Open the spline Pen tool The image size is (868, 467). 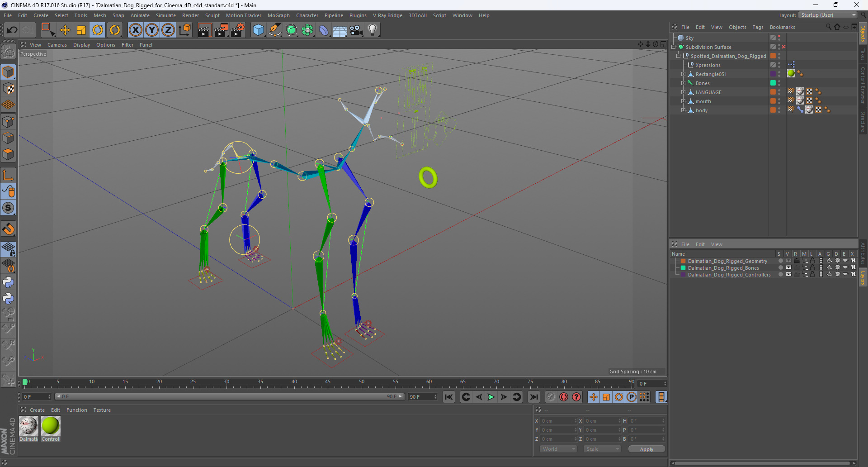click(275, 30)
